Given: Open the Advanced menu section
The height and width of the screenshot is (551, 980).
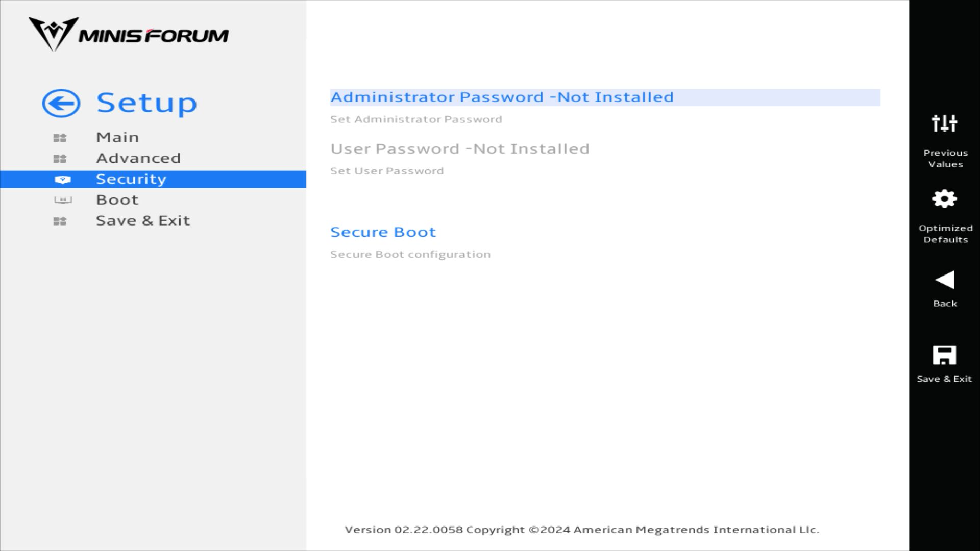Looking at the screenshot, I should 138,159.
